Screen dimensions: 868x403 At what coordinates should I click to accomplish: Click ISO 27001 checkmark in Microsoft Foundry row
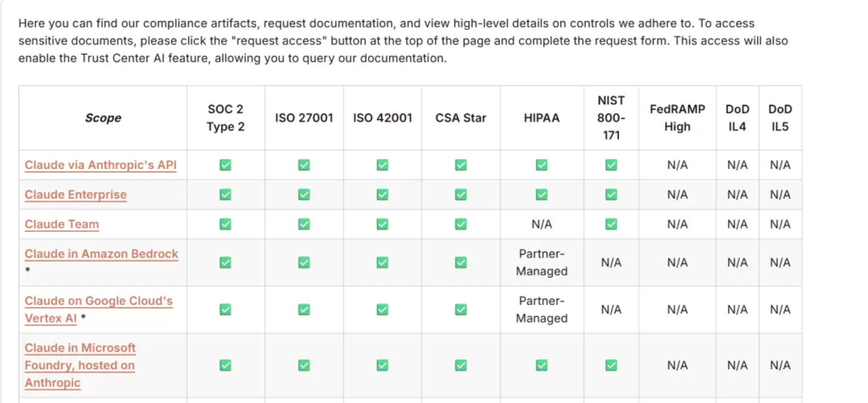pos(304,365)
